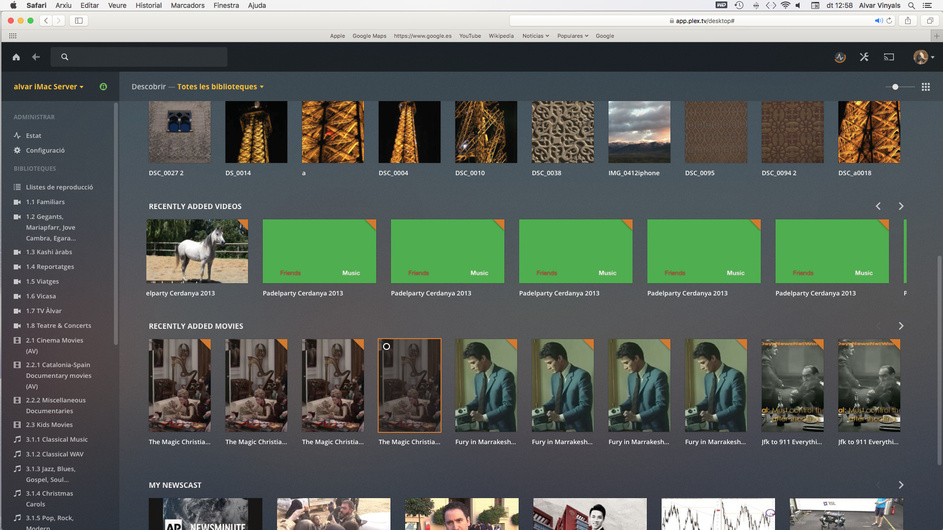Click gear icon beside Configuració
The width and height of the screenshot is (943, 530).
17,150
